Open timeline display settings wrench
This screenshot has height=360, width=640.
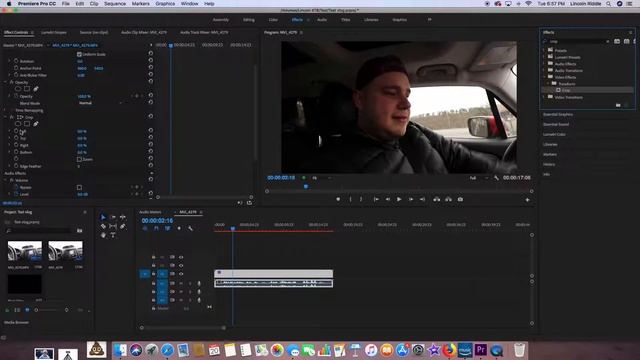click(x=190, y=229)
